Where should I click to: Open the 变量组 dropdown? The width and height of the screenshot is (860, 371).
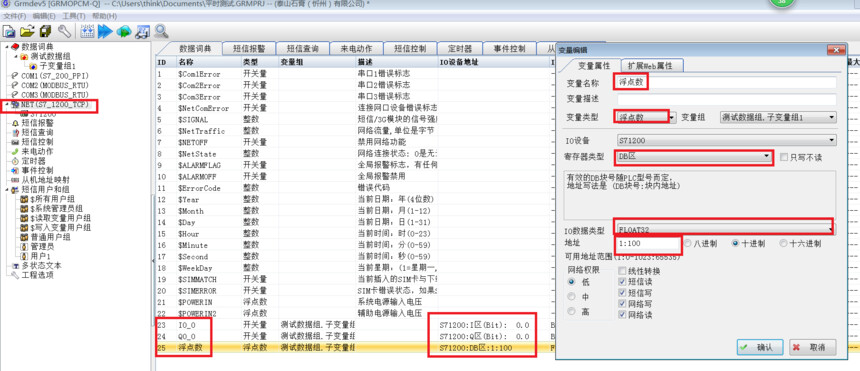pos(778,117)
